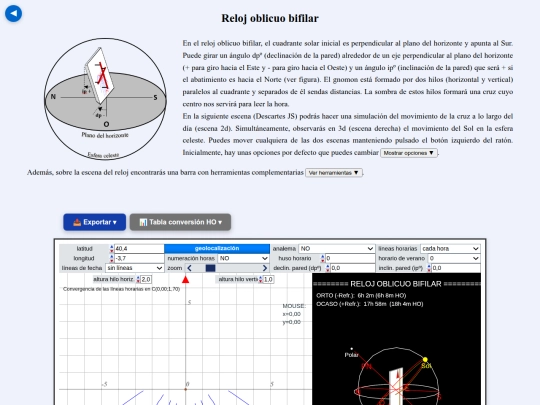Open the numeración horas dropdown
540x405 pixels.
[x=243, y=258]
